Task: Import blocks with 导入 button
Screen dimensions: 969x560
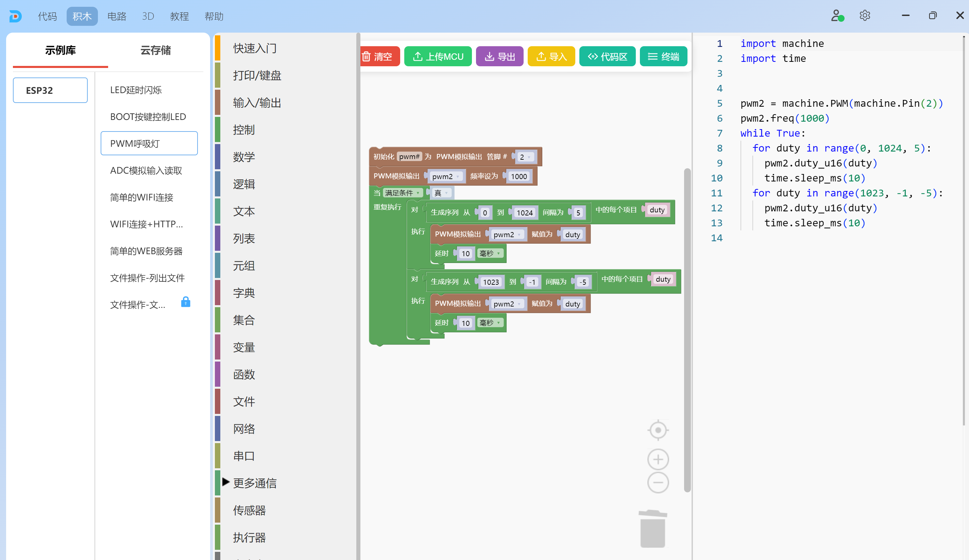Action: pos(551,56)
